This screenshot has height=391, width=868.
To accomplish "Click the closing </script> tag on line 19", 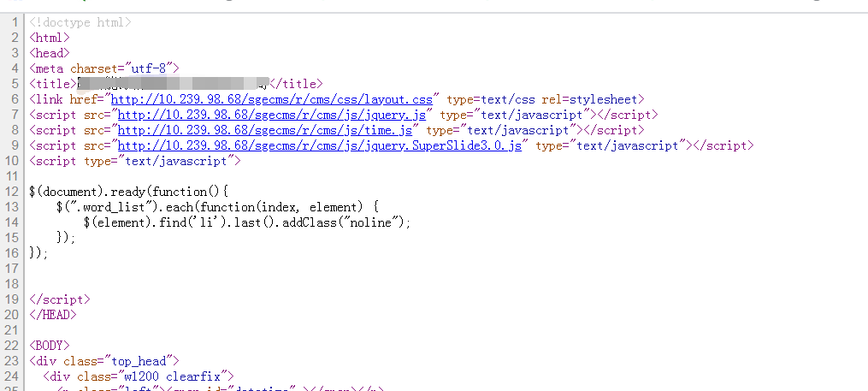I will click(x=59, y=299).
